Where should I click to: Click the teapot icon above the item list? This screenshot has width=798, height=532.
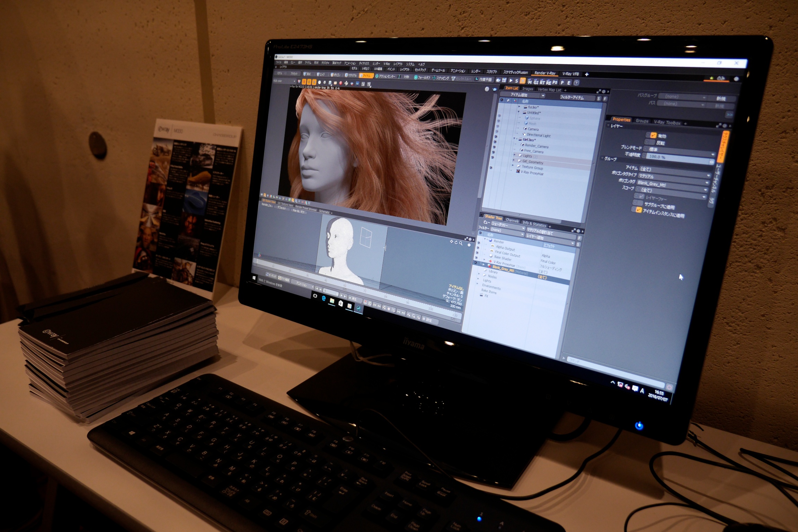pyautogui.click(x=495, y=89)
